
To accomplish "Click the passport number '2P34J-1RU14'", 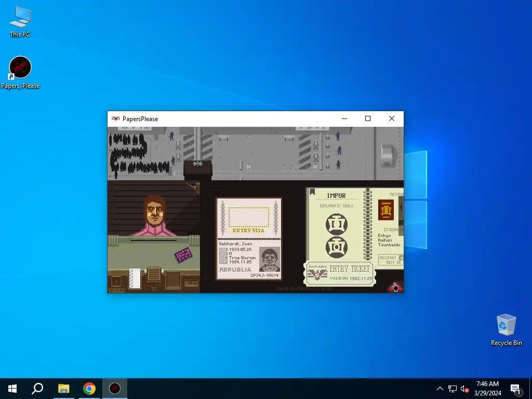I will click(264, 275).
